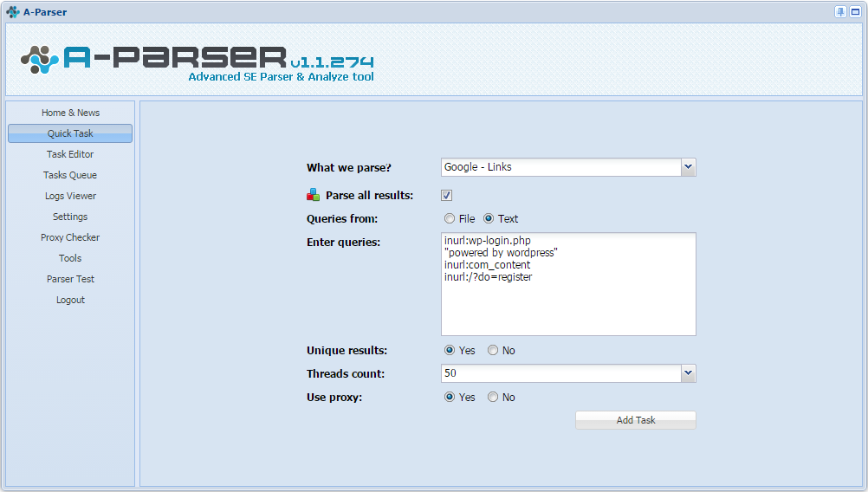This screenshot has height=492, width=868.
Task: Set Unique results to No
Action: (493, 350)
